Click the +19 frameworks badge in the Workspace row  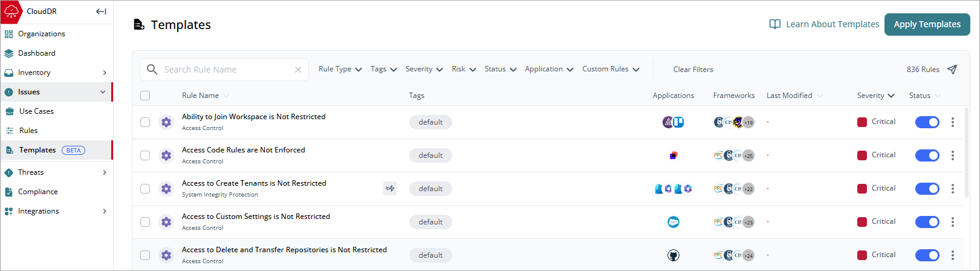[748, 122]
